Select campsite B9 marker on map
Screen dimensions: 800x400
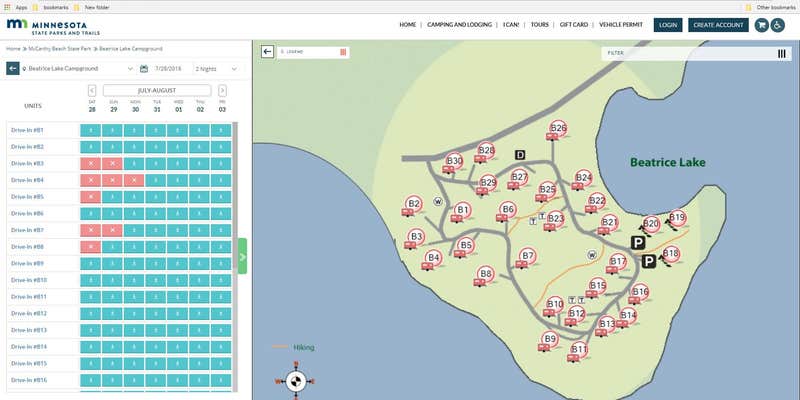[549, 339]
